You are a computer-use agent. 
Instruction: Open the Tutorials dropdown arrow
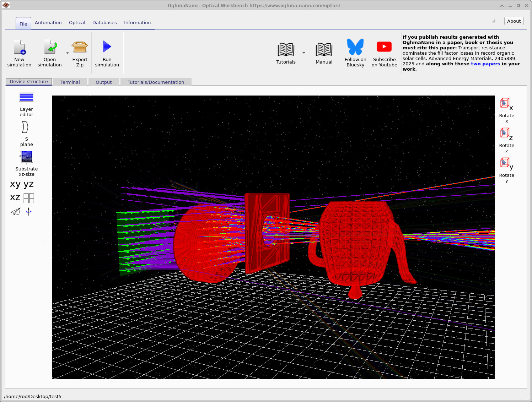click(304, 53)
